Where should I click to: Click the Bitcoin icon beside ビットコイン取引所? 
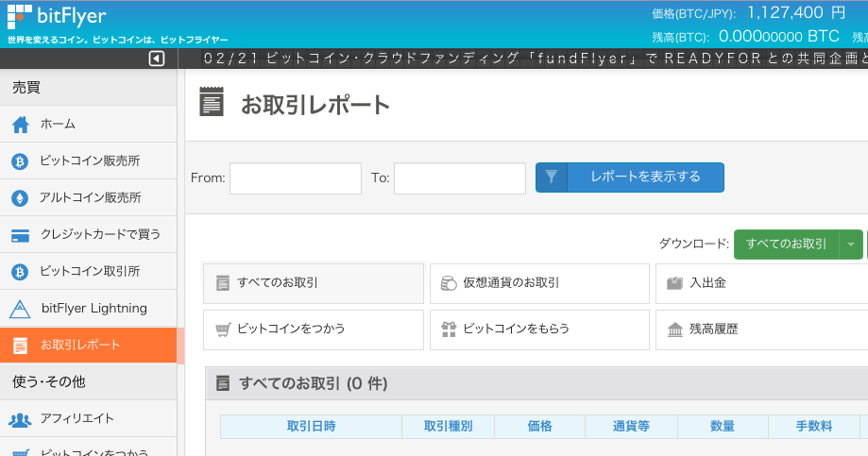coord(20,272)
